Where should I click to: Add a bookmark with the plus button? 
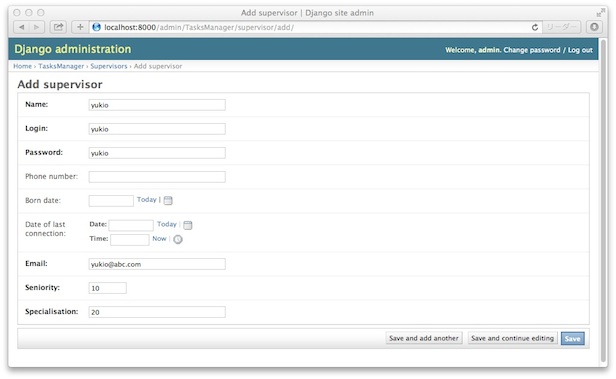80,27
